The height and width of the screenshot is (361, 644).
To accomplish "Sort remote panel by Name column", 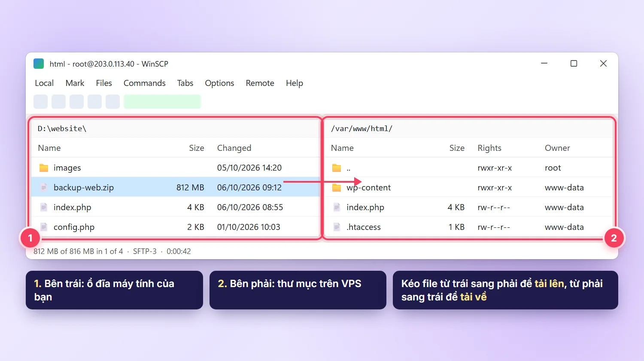I will point(342,148).
